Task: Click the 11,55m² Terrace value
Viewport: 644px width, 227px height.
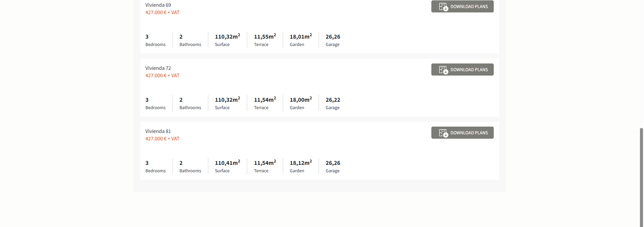Action: pos(265,37)
